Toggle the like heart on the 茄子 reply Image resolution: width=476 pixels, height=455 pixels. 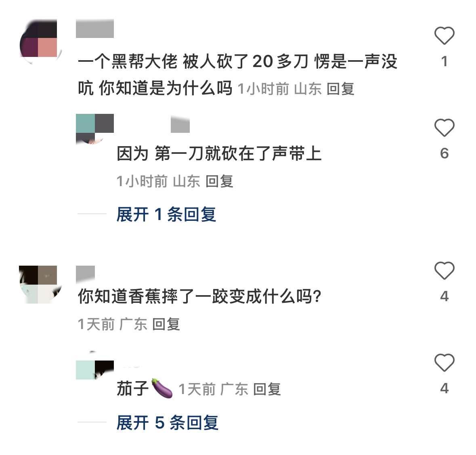click(444, 363)
